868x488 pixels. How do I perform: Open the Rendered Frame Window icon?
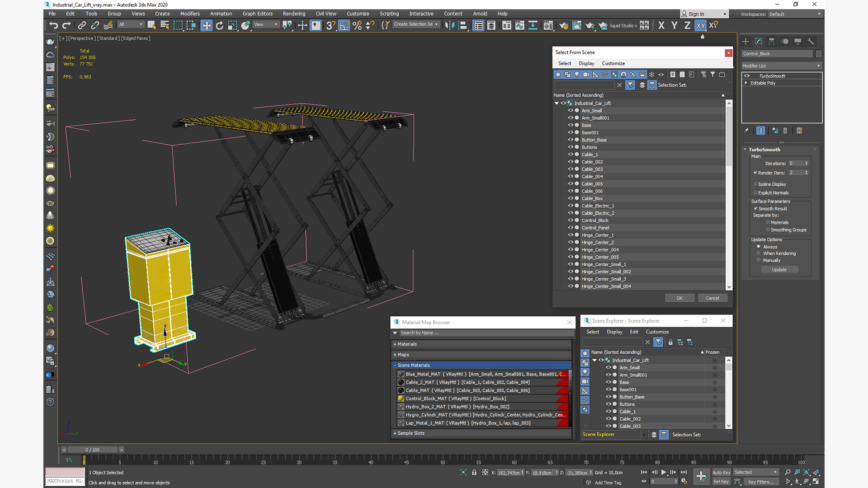[577, 25]
